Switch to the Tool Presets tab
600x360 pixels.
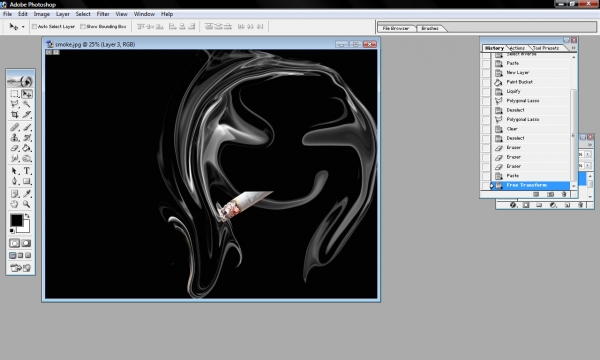point(546,48)
